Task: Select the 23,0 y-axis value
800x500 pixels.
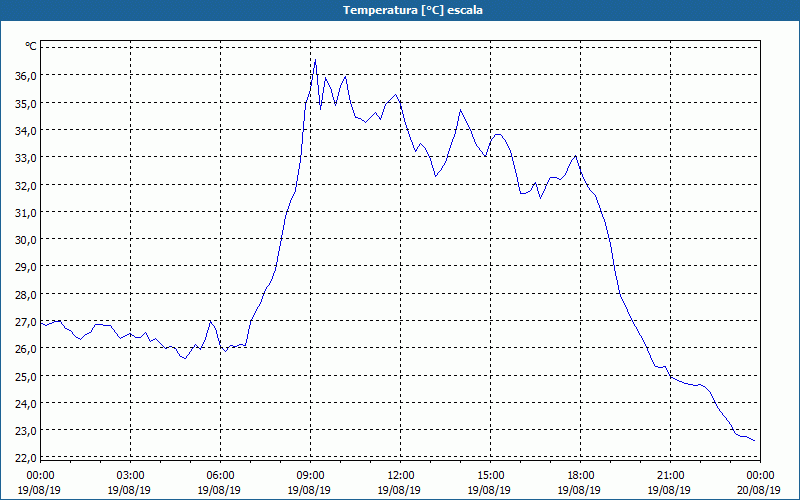Action: [26, 431]
